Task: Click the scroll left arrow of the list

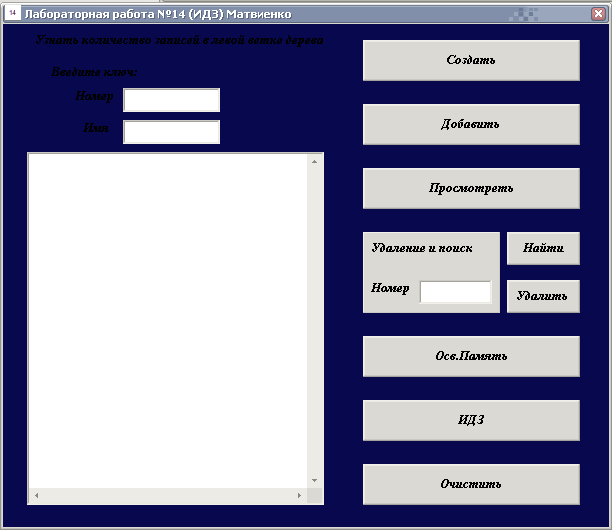Action: 36,495
